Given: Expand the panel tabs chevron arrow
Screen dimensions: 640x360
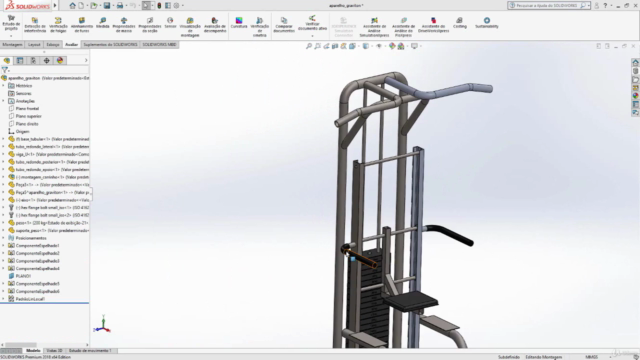Looking at the screenshot, I should pyautogui.click(x=86, y=60).
